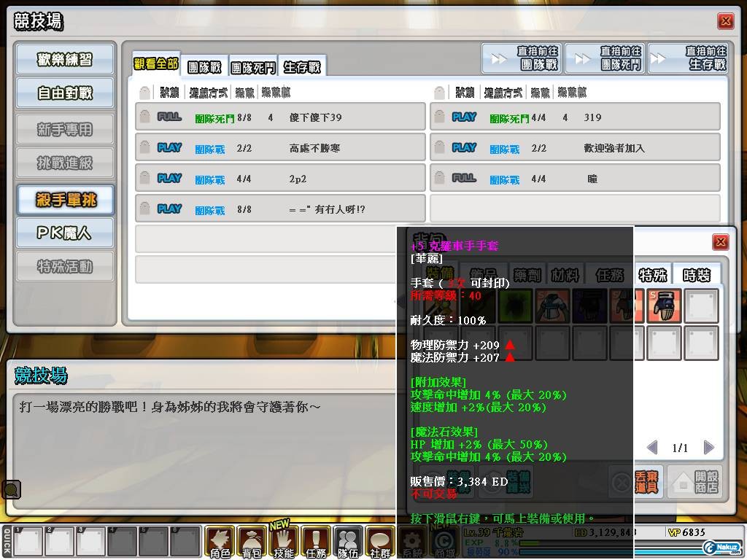Join the room named 319
This screenshot has height=560, width=747.
point(575,117)
